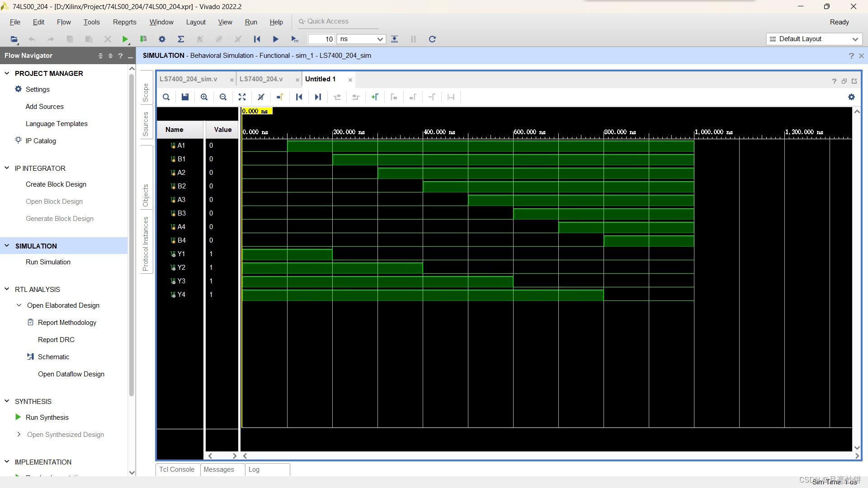Open the Tools menu
The image size is (868, 488).
click(x=91, y=22)
